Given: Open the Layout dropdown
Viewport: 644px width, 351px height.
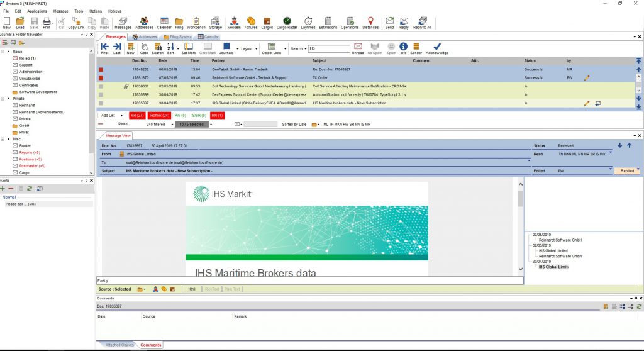Looking at the screenshot, I should click(248, 48).
